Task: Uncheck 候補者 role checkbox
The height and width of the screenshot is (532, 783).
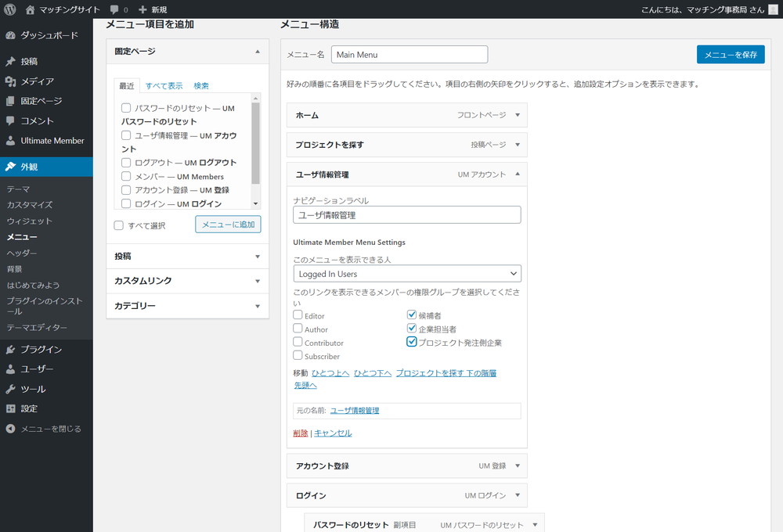Action: 412,315
